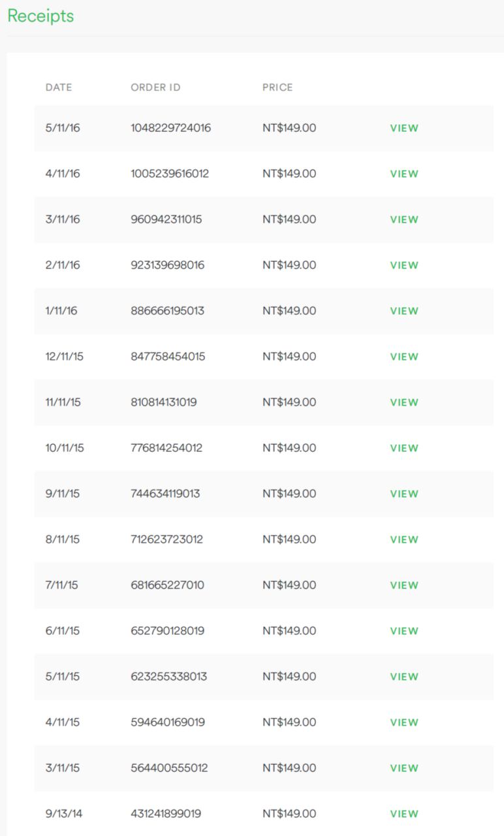The height and width of the screenshot is (836, 504).
Task: Open the 10/11/15 receipt
Action: coord(404,448)
